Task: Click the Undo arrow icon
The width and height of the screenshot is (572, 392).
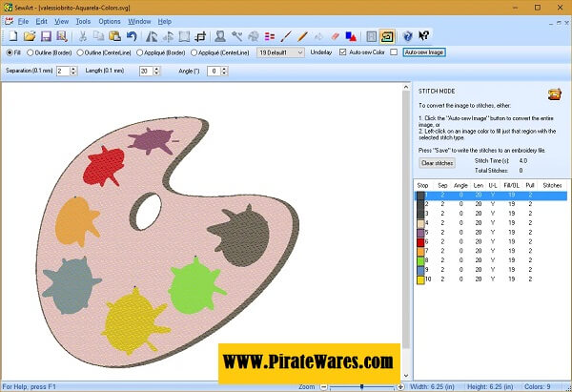Action: (131, 35)
